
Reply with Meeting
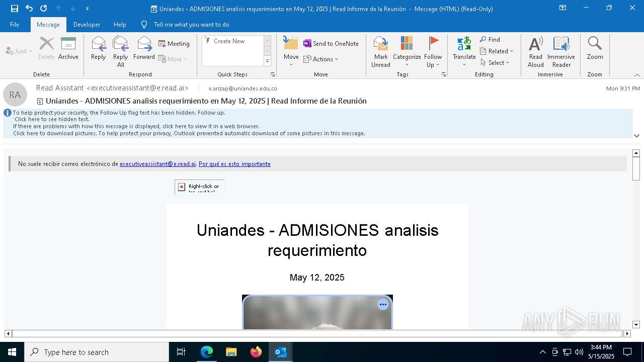click(x=174, y=44)
